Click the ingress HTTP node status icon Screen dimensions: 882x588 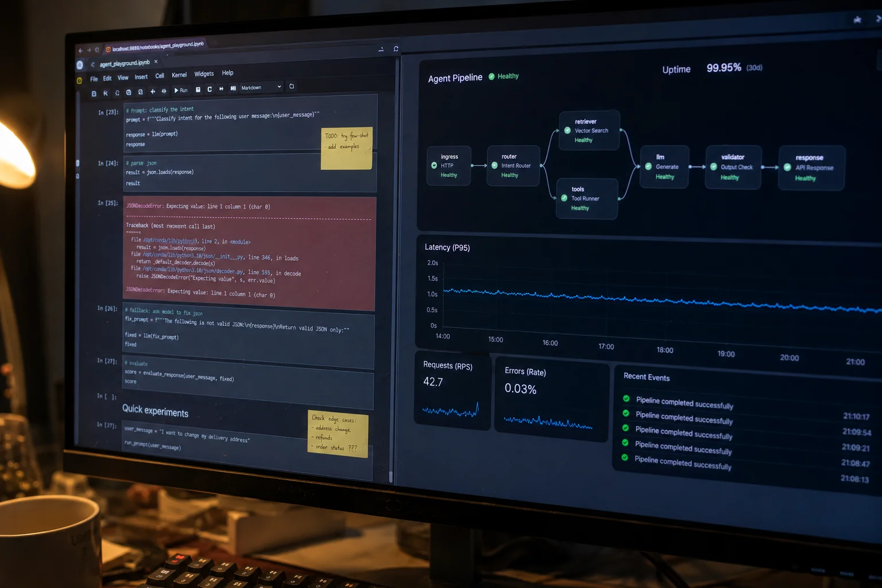click(x=434, y=165)
